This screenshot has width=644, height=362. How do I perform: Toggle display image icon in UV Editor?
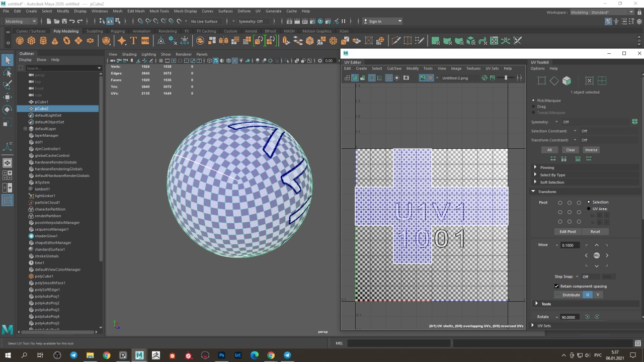coord(423,78)
